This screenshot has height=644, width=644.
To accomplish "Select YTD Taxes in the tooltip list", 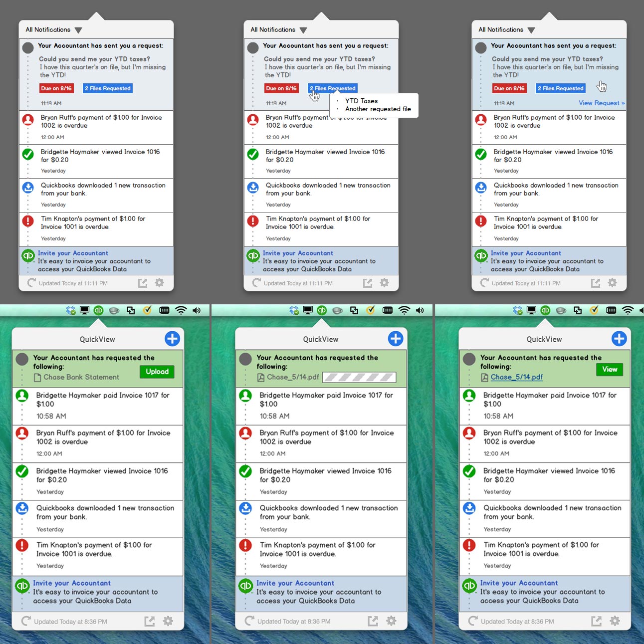I will coord(361,101).
